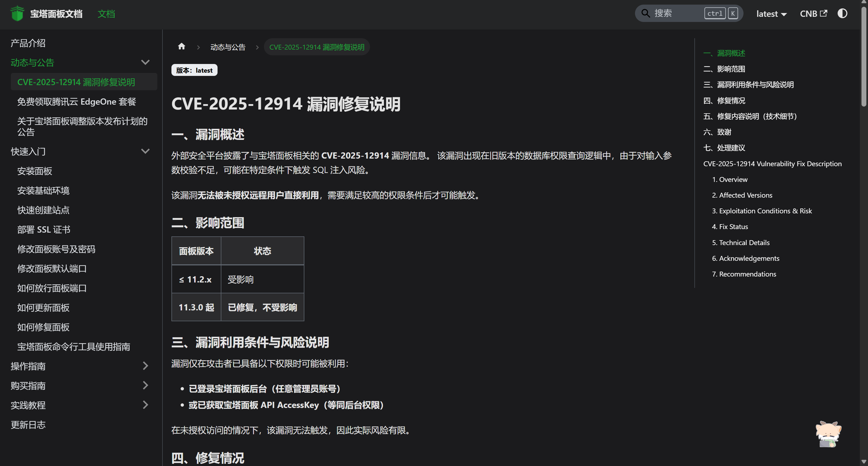Screen dimensions: 868x466
Task: Click the search magnifier icon
Action: (645, 14)
